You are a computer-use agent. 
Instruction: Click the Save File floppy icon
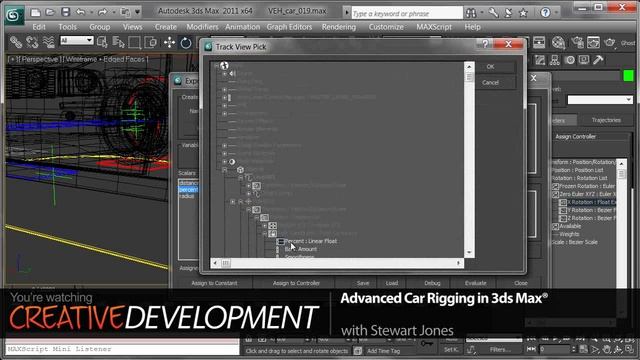(65, 12)
